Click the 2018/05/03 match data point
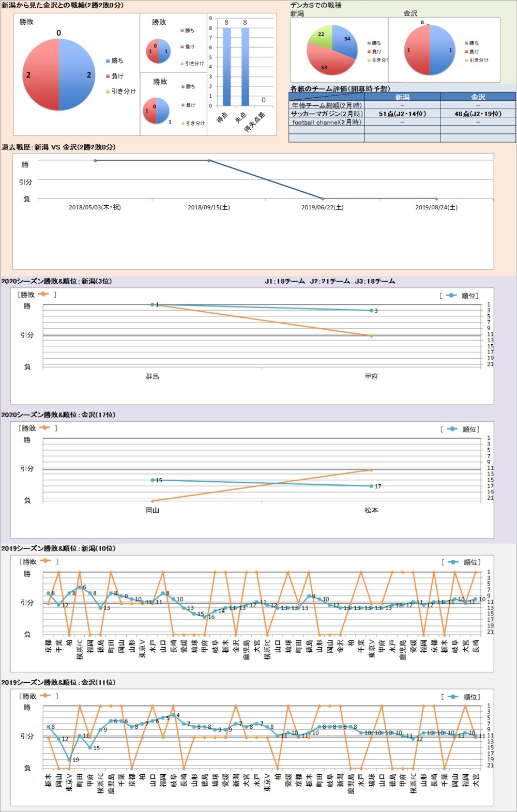 coord(95,160)
